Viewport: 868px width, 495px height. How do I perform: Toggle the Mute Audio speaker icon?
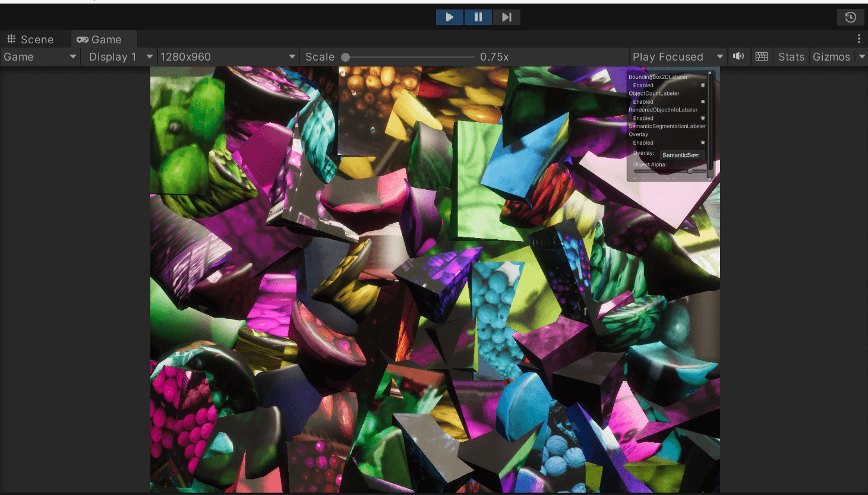738,56
